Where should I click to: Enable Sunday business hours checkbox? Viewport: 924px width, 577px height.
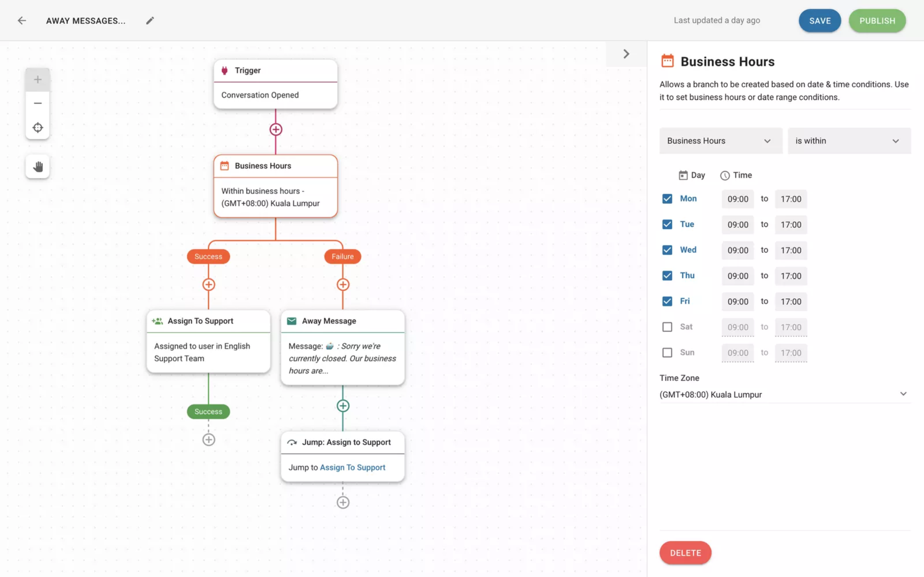[x=667, y=353]
